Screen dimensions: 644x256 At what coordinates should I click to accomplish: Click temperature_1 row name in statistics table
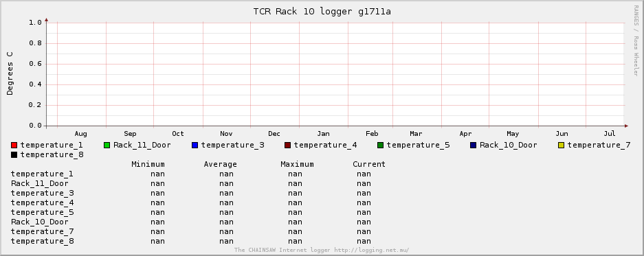coord(43,174)
